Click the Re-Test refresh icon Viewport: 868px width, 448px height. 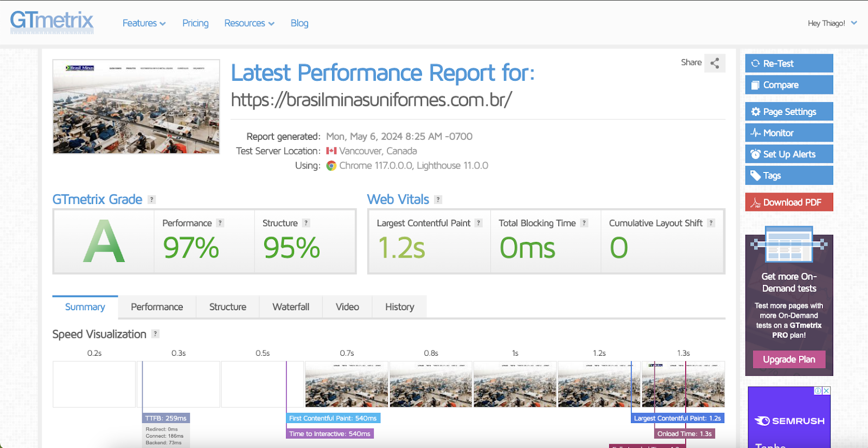tap(755, 63)
